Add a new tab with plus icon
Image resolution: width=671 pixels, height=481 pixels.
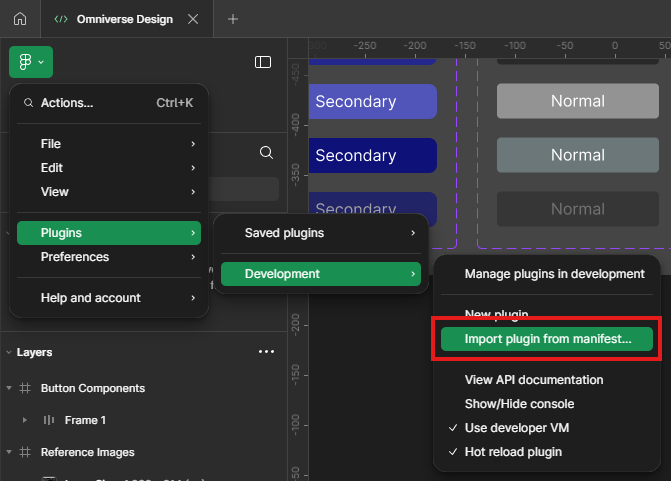(x=233, y=19)
